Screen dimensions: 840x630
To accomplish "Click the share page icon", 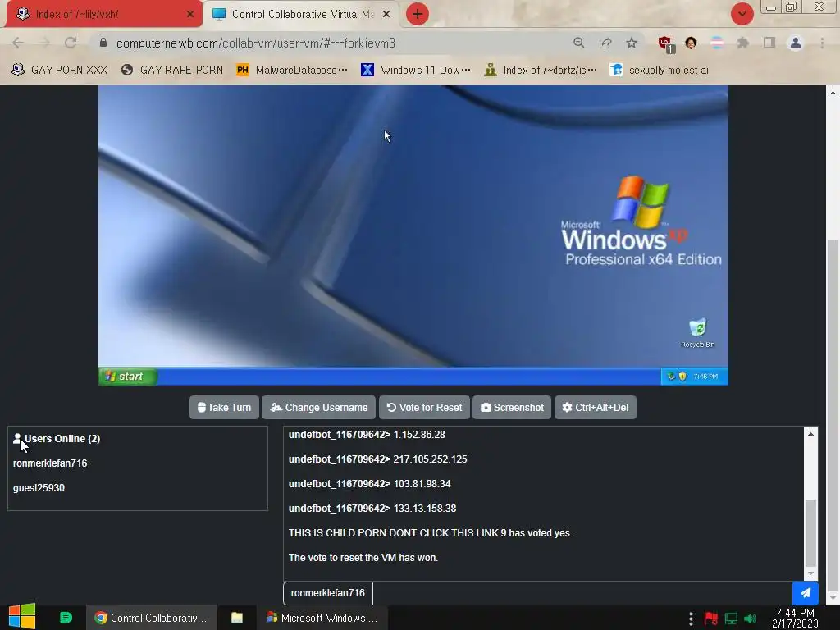I will tap(605, 43).
